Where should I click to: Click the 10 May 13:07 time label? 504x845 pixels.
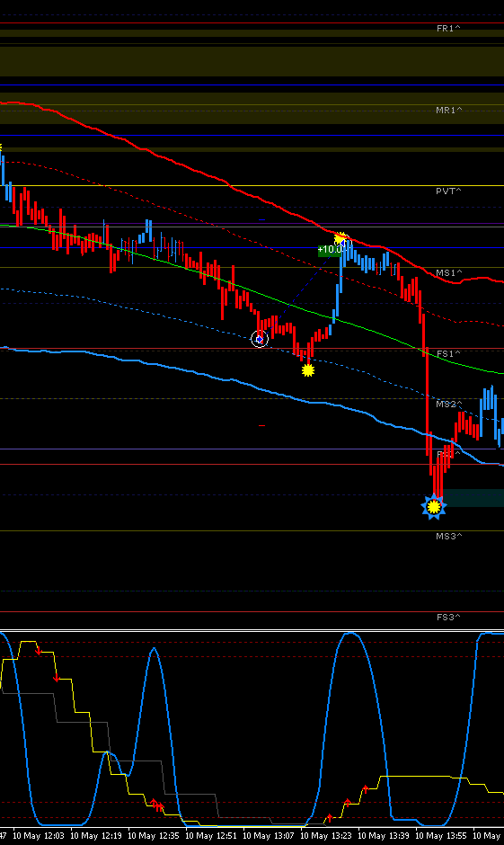[269, 836]
